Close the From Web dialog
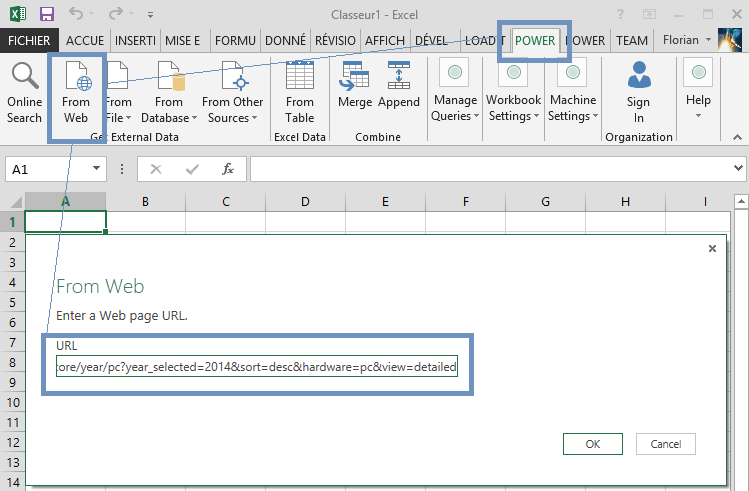 [712, 248]
